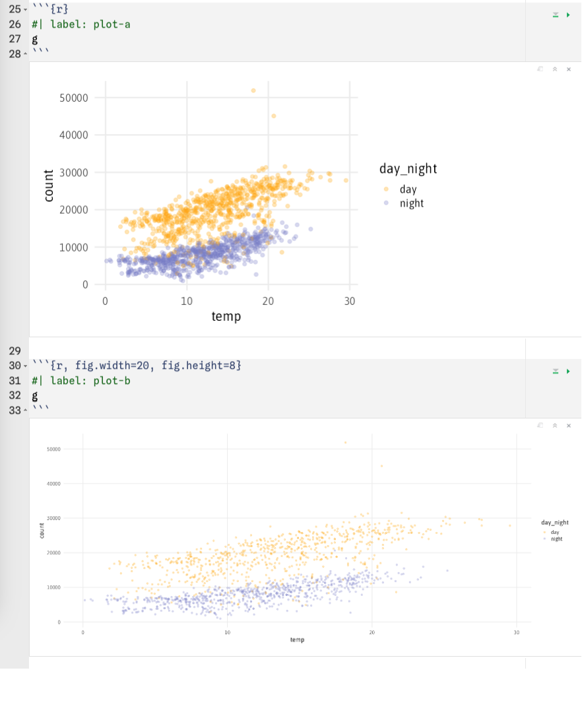Collapse the plot-b output panel

point(555,425)
